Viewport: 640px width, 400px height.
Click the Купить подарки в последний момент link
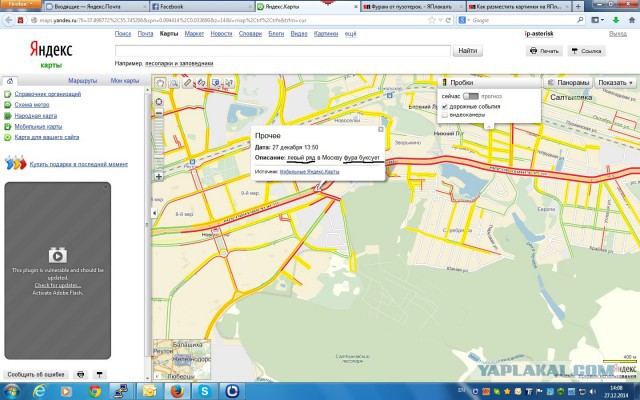(79, 164)
